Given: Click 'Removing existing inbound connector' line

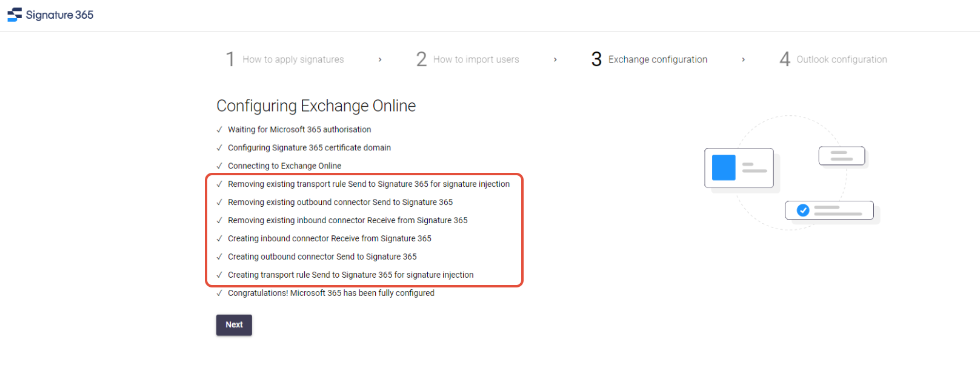Looking at the screenshot, I should point(347,221).
